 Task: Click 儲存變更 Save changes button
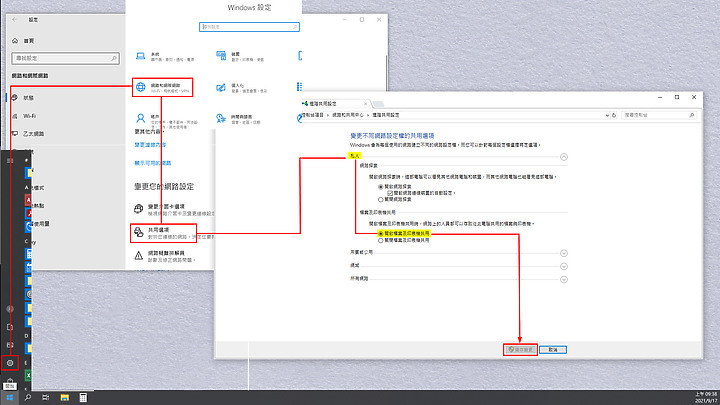520,350
